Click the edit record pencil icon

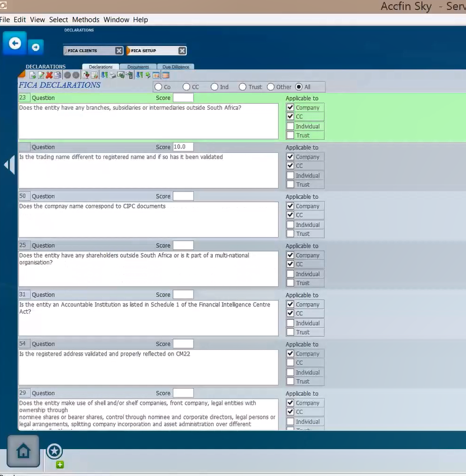[41, 75]
